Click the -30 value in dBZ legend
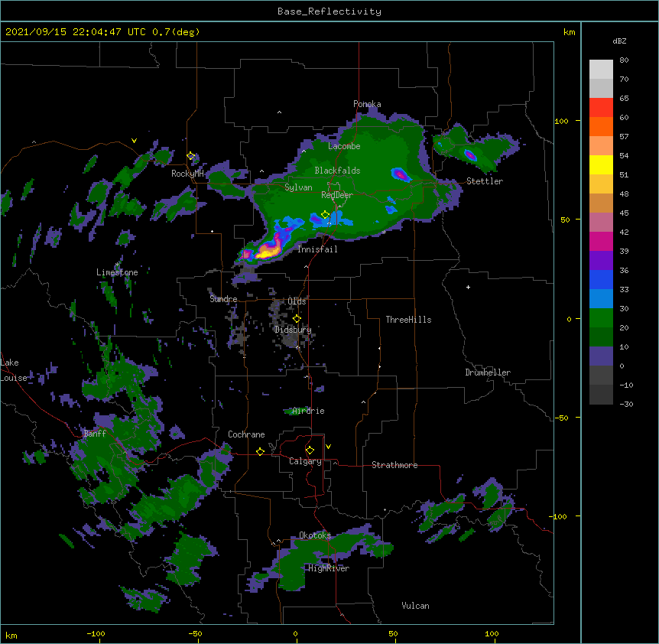 pyautogui.click(x=626, y=404)
